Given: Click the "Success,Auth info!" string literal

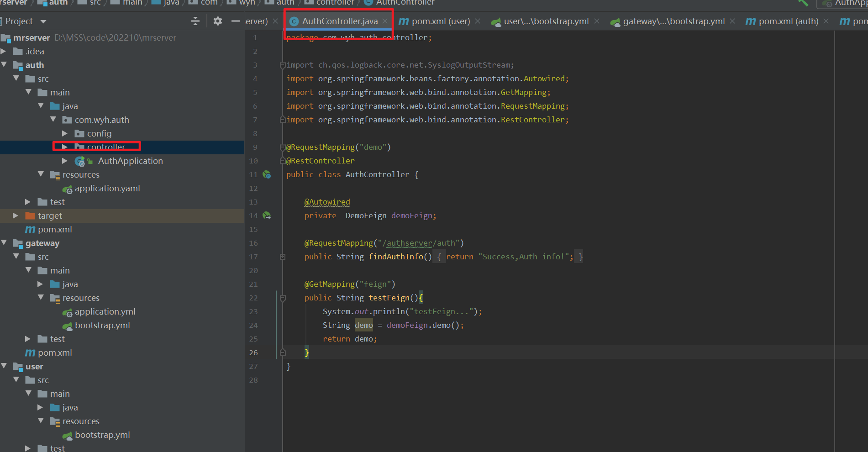Looking at the screenshot, I should coord(523,257).
